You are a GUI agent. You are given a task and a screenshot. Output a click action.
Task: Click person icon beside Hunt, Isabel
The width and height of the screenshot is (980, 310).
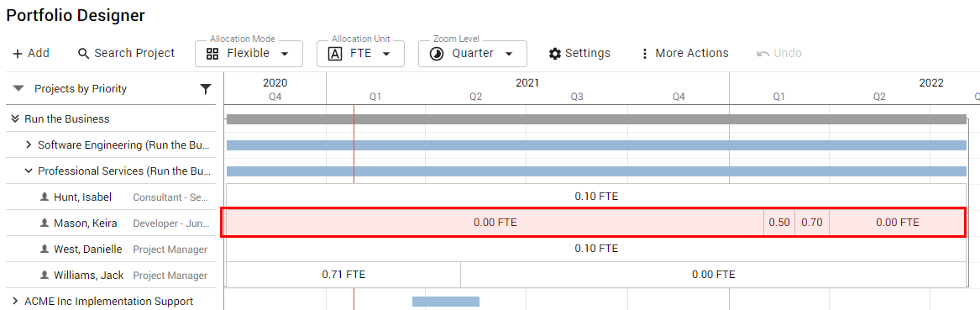click(x=45, y=197)
